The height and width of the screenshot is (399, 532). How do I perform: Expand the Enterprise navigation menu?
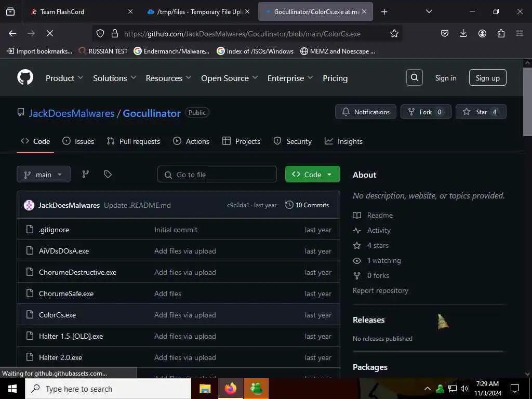pos(290,78)
